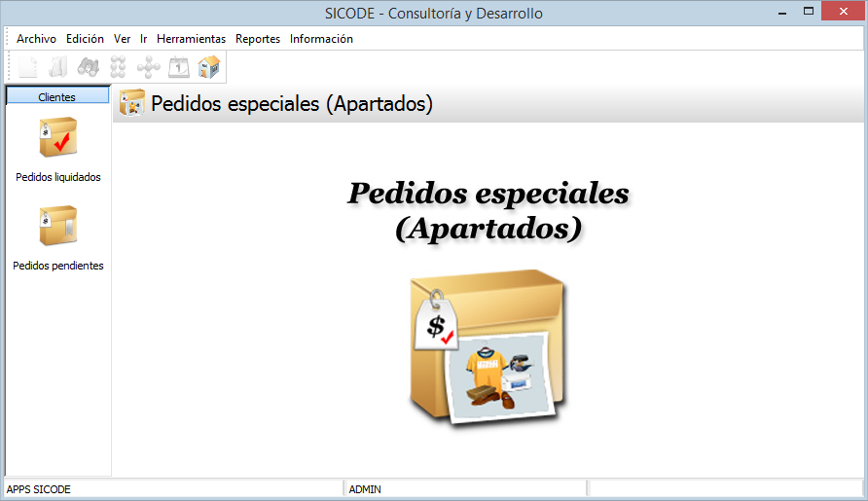Image resolution: width=868 pixels, height=501 pixels.
Task: Click the calendar toolbar icon
Action: [x=179, y=67]
